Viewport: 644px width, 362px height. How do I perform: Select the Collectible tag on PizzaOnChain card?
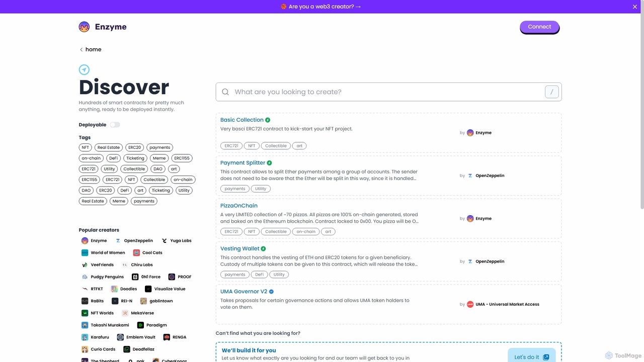click(276, 232)
